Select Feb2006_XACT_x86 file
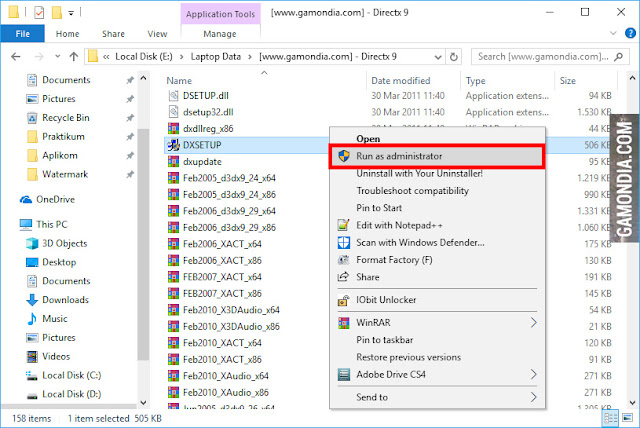Viewport: 640px width, 428px height. coord(222,260)
